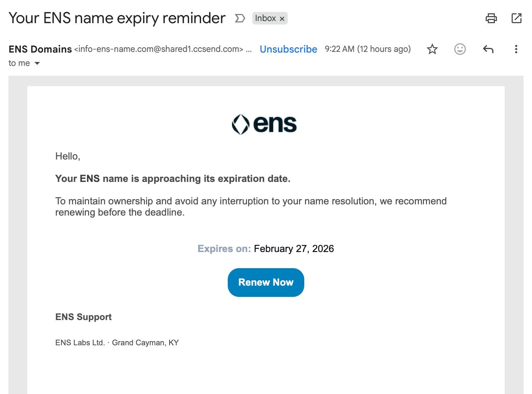The image size is (532, 394).
Task: Print this email with the printer icon
Action: click(491, 18)
